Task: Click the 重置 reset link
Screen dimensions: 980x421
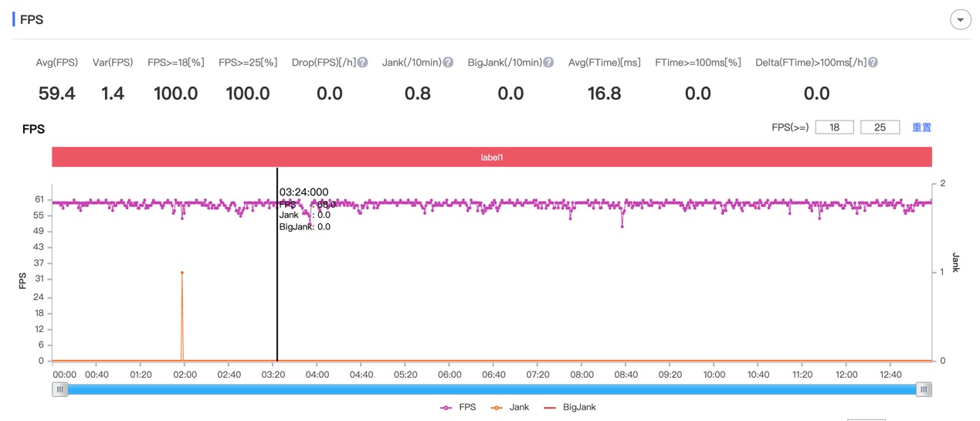Action: coord(921,127)
